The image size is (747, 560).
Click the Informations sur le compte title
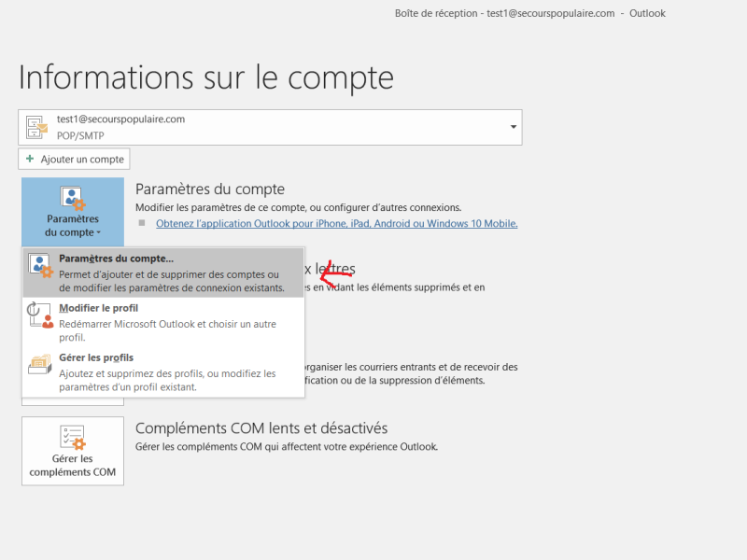tap(205, 77)
